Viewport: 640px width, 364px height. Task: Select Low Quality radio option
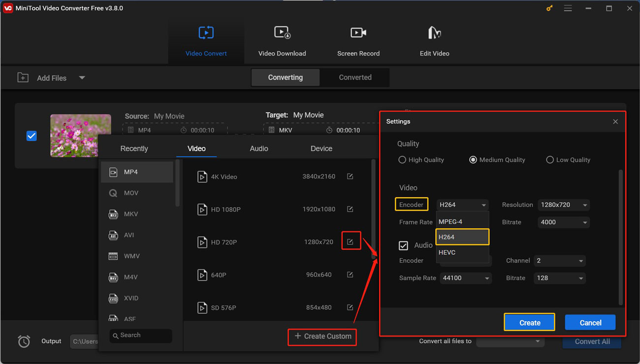point(550,160)
